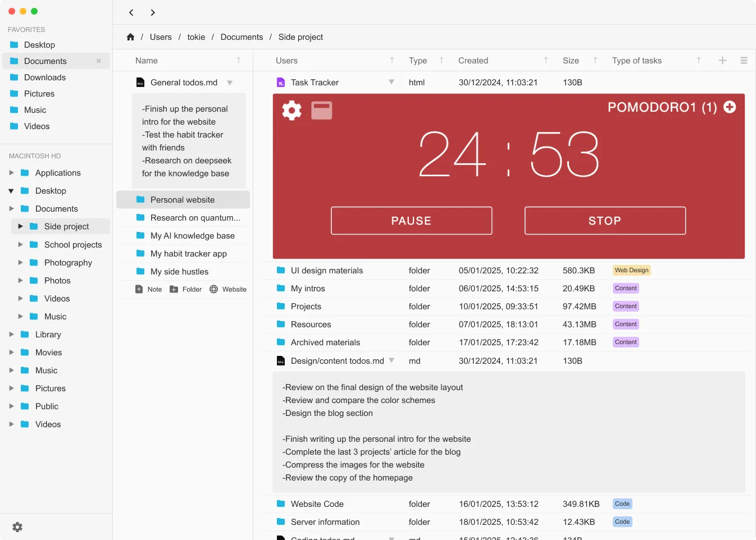
Task: Collapse General todos.md note preview
Action: tap(230, 83)
